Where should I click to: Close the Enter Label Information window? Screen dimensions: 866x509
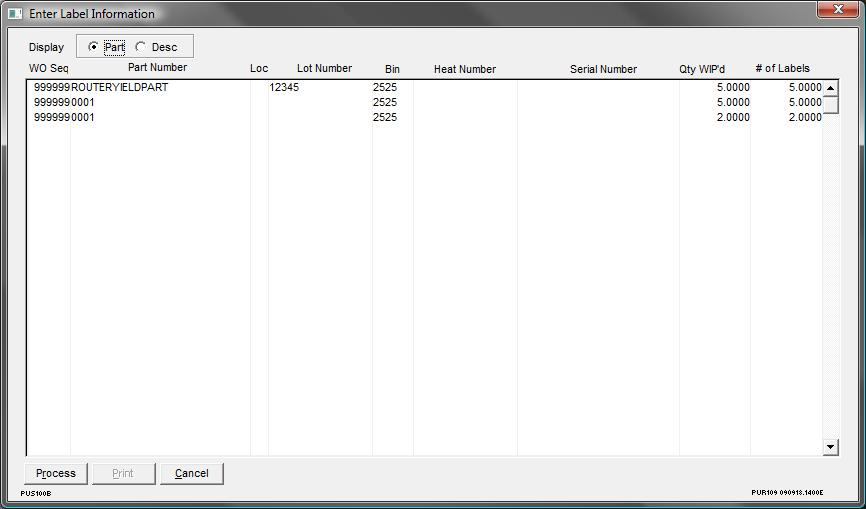point(838,9)
